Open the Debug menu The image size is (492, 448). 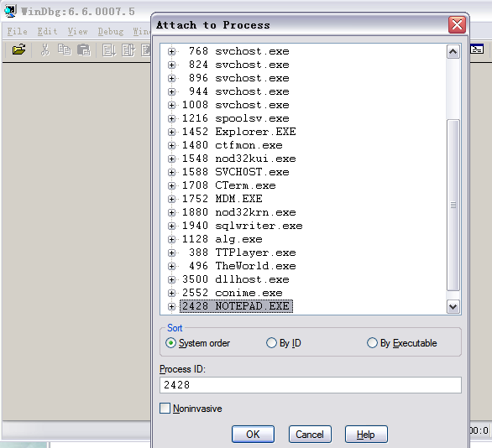111,31
